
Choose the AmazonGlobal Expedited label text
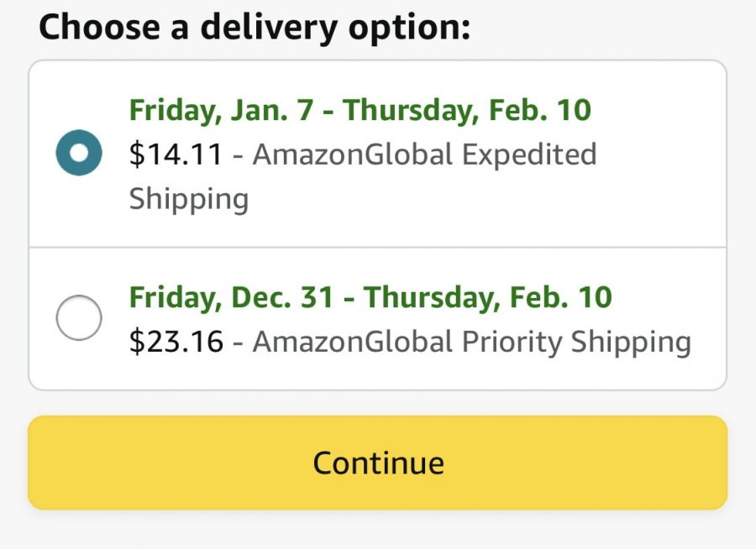(x=425, y=154)
